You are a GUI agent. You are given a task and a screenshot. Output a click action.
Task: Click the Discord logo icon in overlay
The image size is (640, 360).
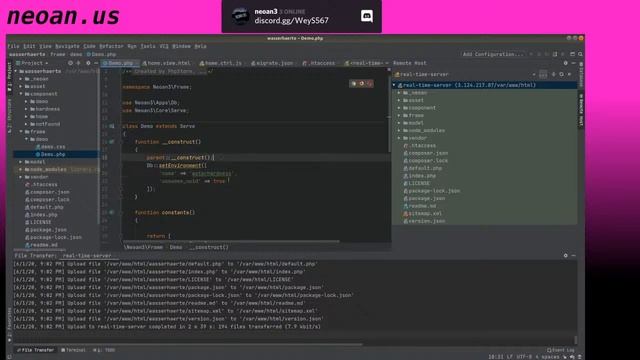coord(367,16)
